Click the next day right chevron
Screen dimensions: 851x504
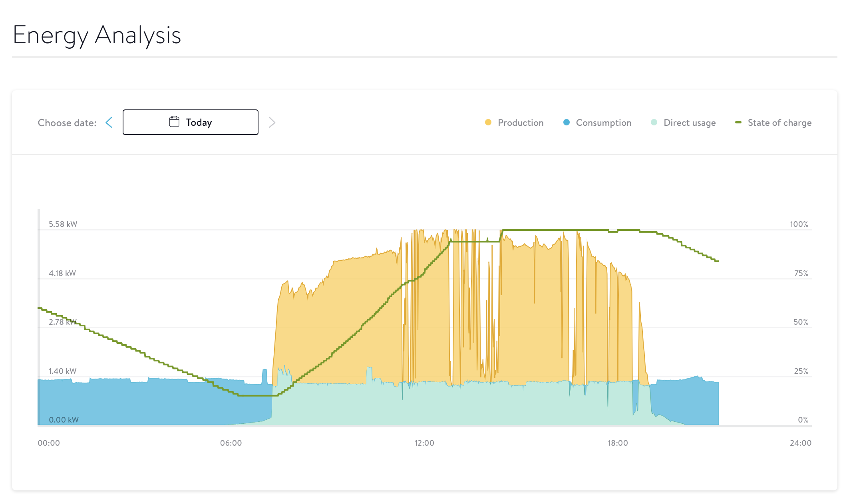(x=272, y=123)
